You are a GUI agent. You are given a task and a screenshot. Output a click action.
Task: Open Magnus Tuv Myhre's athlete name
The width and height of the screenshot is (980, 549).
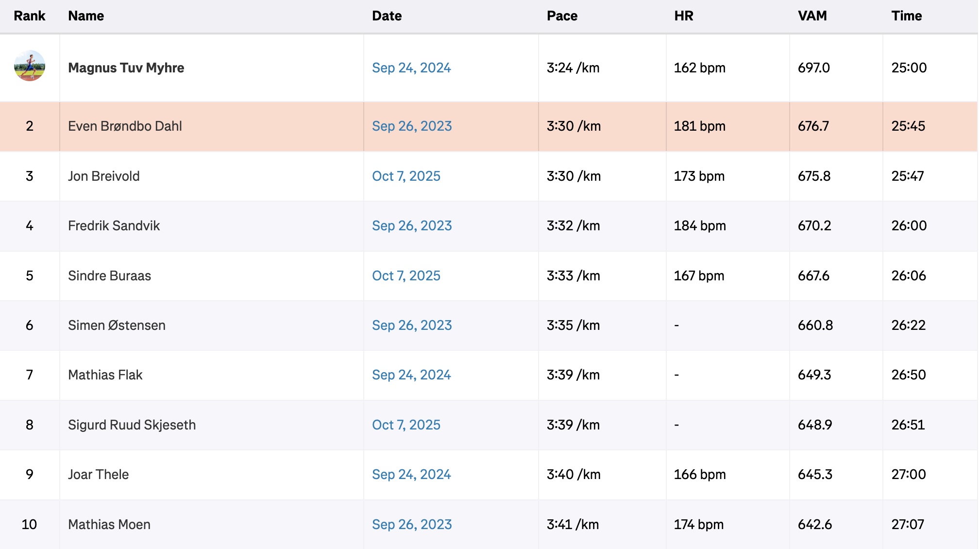point(126,68)
